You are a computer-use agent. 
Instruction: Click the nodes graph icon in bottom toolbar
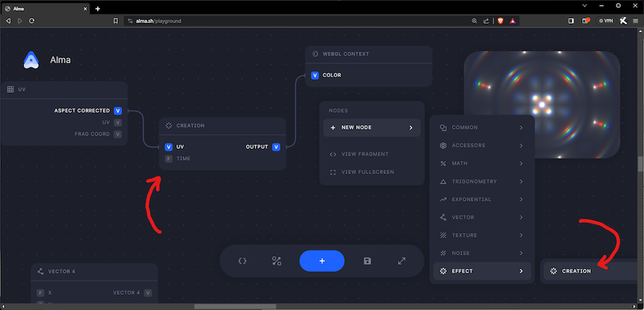276,260
